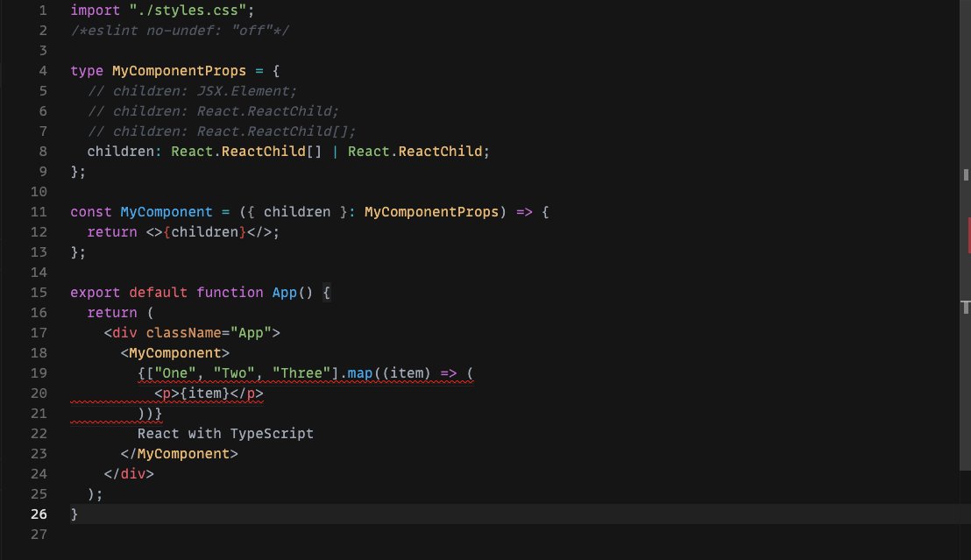971x560 pixels.
Task: Click the App function name on line 15
Action: coord(284,292)
